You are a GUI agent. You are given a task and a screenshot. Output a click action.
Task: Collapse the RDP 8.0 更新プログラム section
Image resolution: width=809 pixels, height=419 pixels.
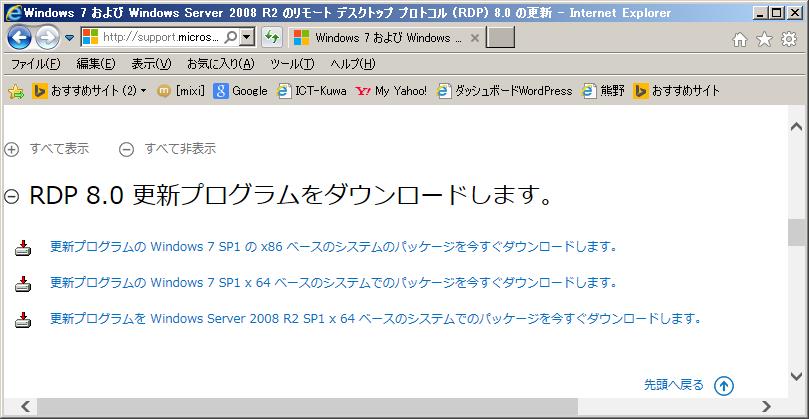[x=11, y=196]
